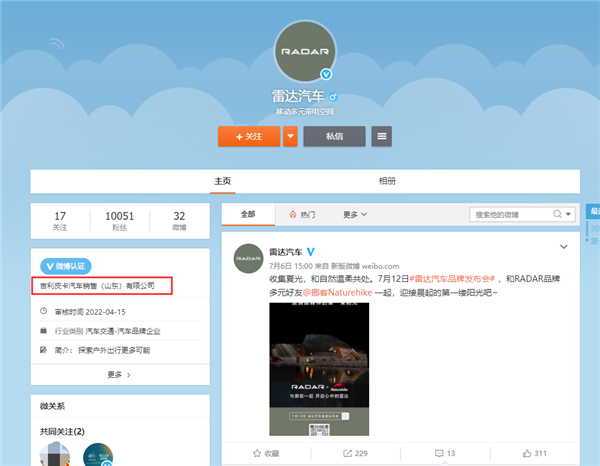600x466 pixels.
Task: Click the post author's RADAR avatar
Action: click(248, 259)
